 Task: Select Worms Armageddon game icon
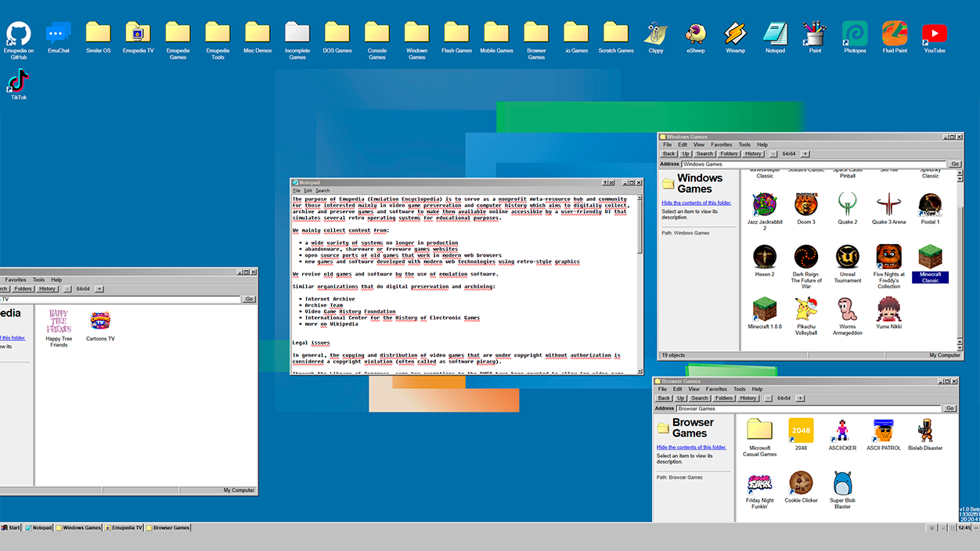(848, 316)
